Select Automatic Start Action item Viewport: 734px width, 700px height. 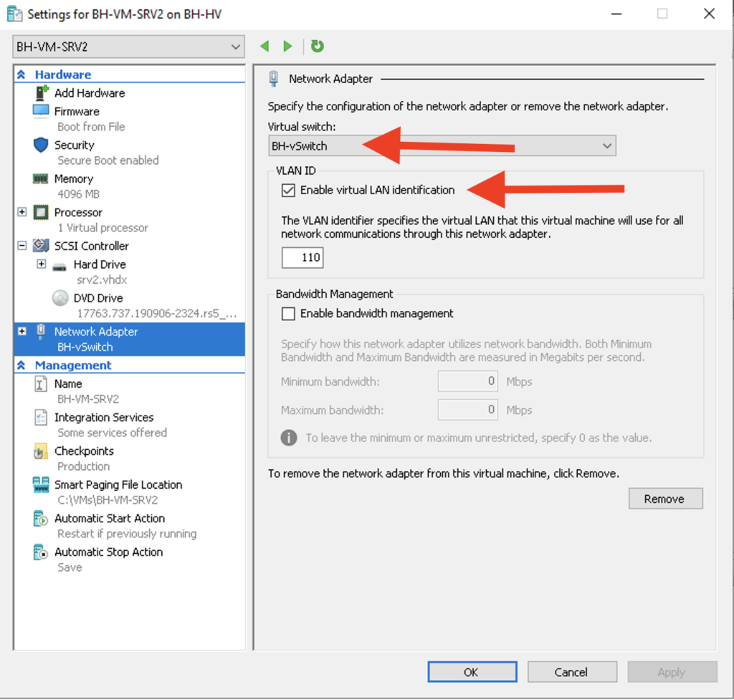[x=110, y=519]
